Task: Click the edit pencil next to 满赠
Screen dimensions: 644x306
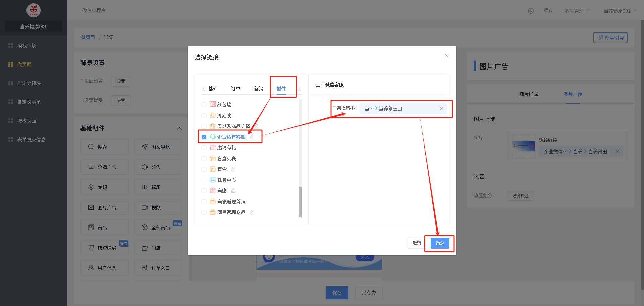Action: [233, 190]
